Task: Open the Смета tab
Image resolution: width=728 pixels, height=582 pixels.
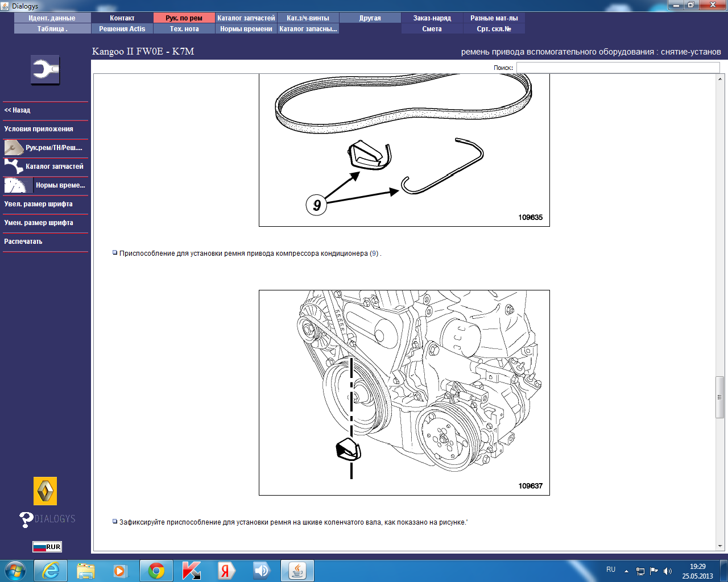Action: (432, 29)
